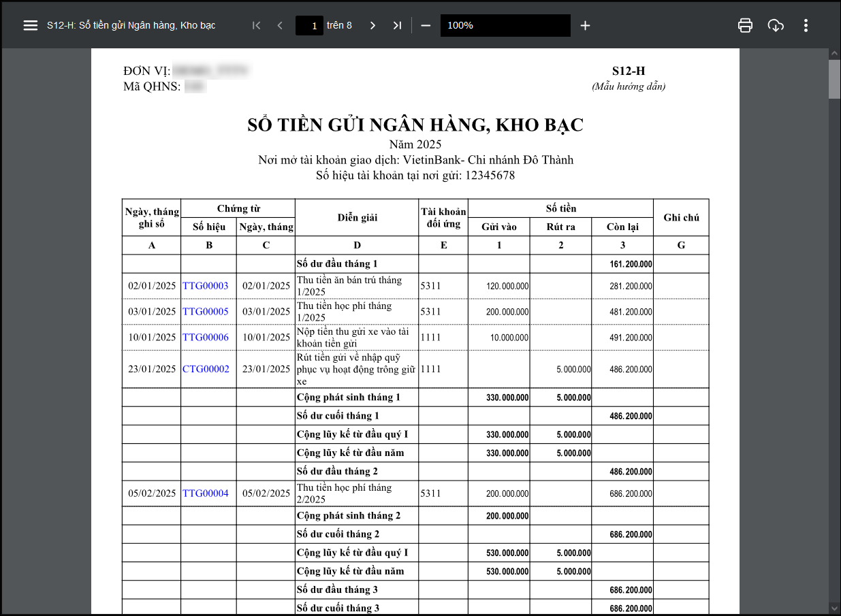Click '(Mẫu hướng dẫn)' text

629,86
